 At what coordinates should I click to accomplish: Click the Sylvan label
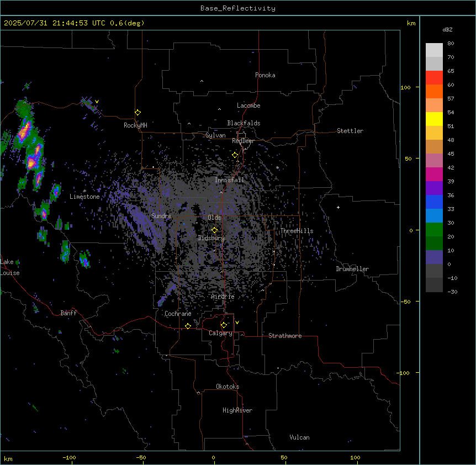[x=215, y=135]
